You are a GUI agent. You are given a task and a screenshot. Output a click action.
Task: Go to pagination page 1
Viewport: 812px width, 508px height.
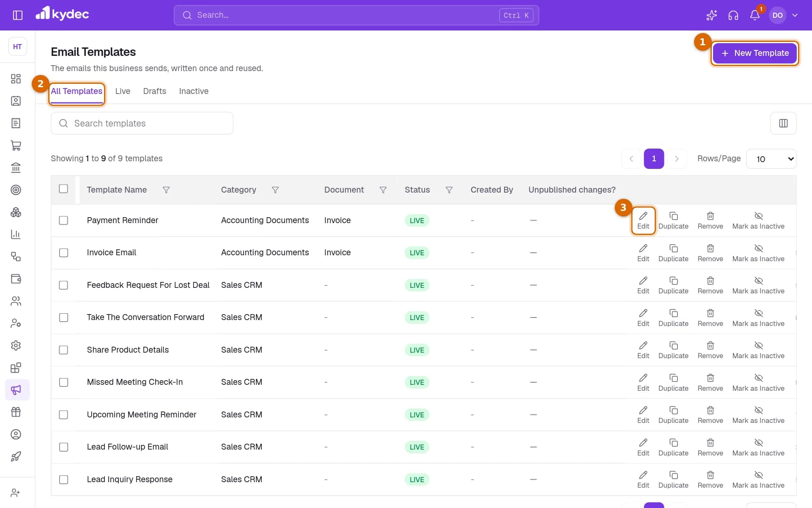coord(654,159)
